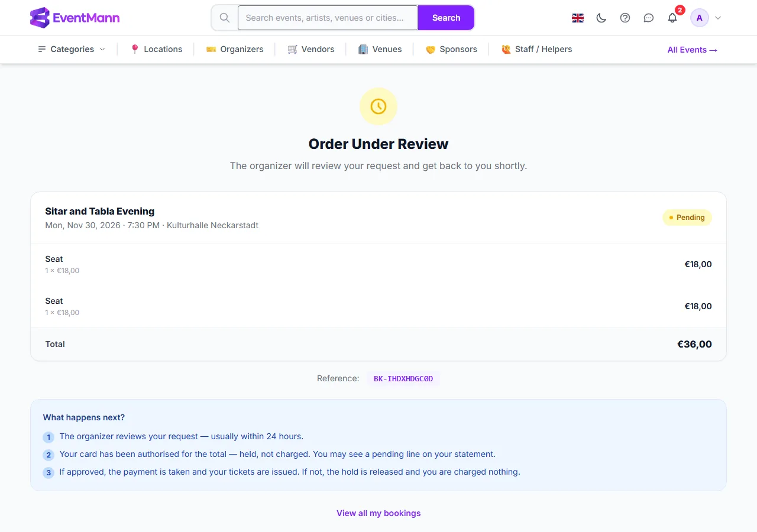Click step 2 card authorised text

[x=277, y=454]
